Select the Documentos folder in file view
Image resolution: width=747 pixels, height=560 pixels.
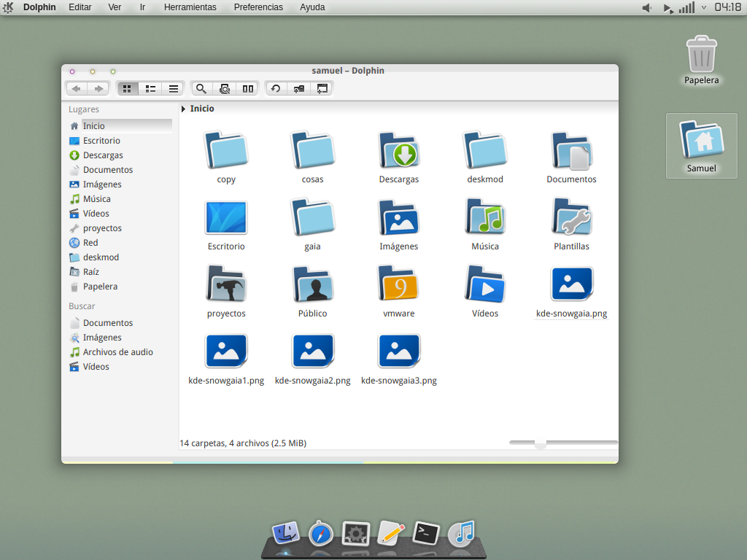pos(571,150)
